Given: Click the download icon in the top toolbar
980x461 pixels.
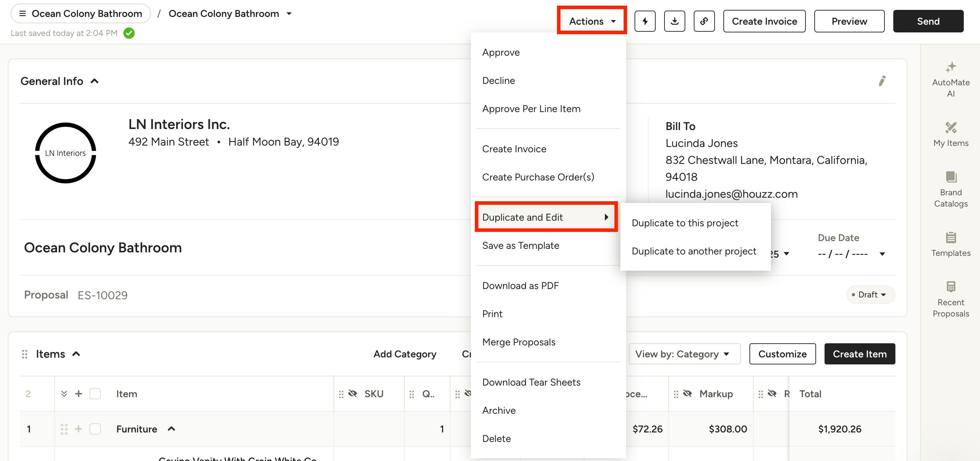Looking at the screenshot, I should 674,21.
